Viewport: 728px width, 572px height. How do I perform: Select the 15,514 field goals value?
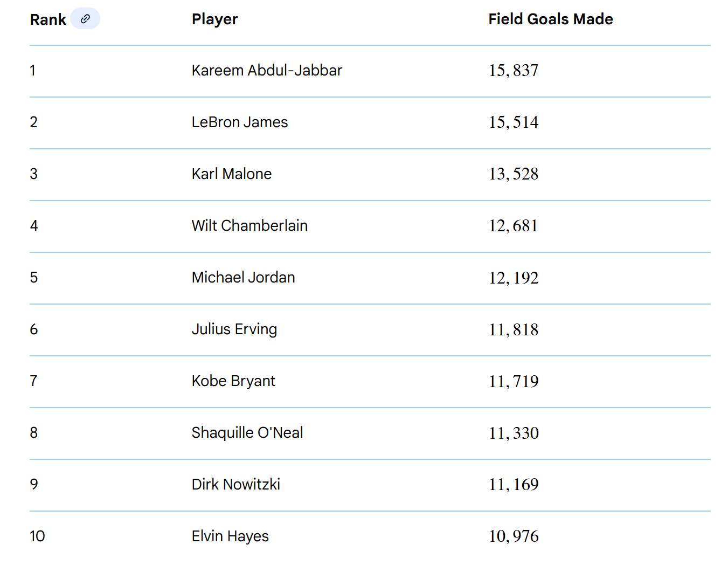tap(514, 122)
